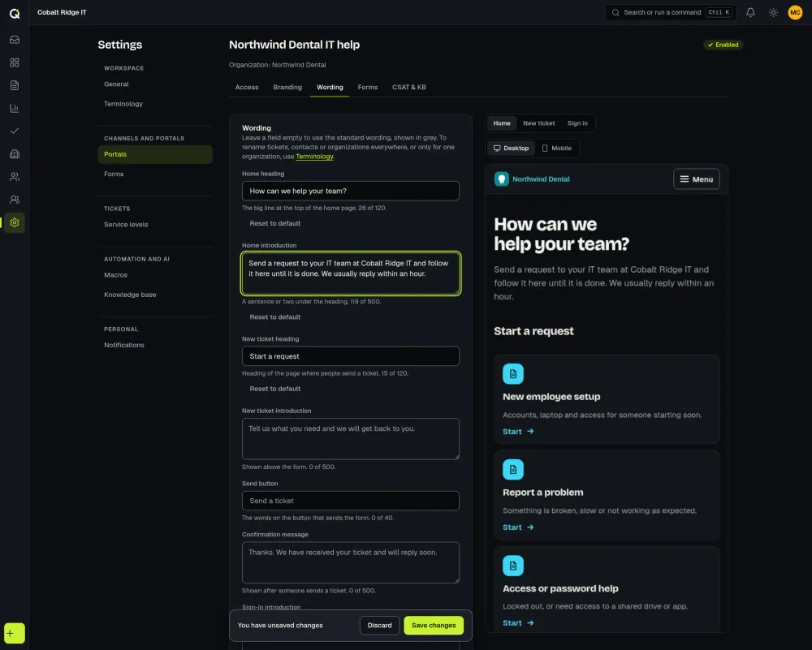
Task: Click into the Home introduction textarea
Action: pos(351,273)
